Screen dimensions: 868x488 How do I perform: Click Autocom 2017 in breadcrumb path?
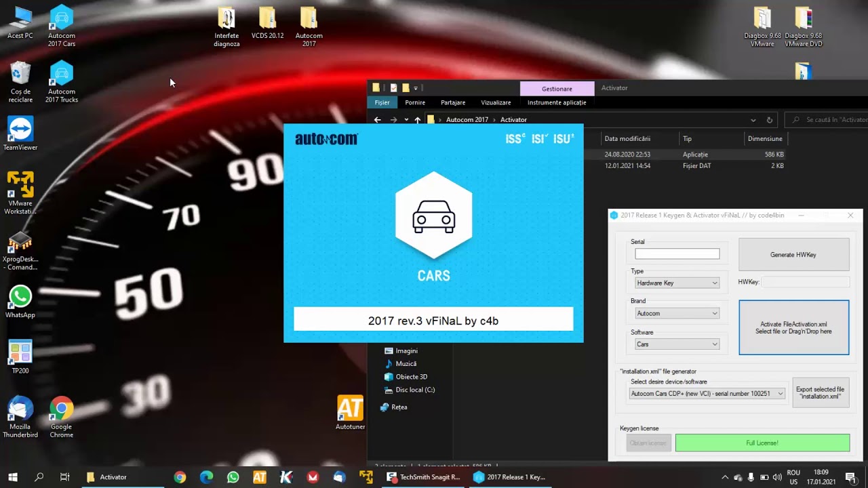tap(467, 120)
